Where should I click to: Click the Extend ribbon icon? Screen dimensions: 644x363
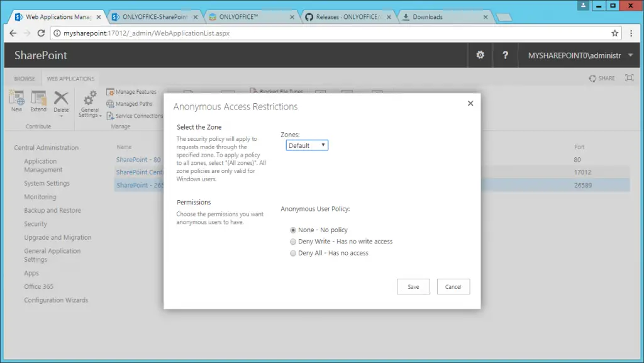[38, 101]
